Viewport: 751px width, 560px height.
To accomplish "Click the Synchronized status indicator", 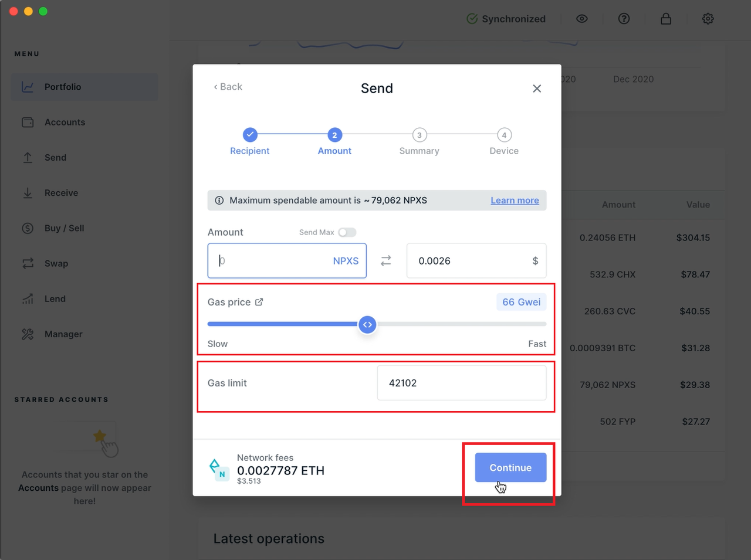I will pos(506,19).
